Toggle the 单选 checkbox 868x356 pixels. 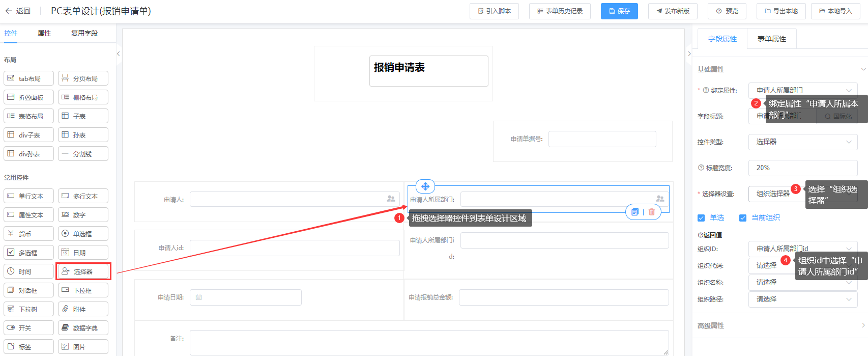coord(701,218)
